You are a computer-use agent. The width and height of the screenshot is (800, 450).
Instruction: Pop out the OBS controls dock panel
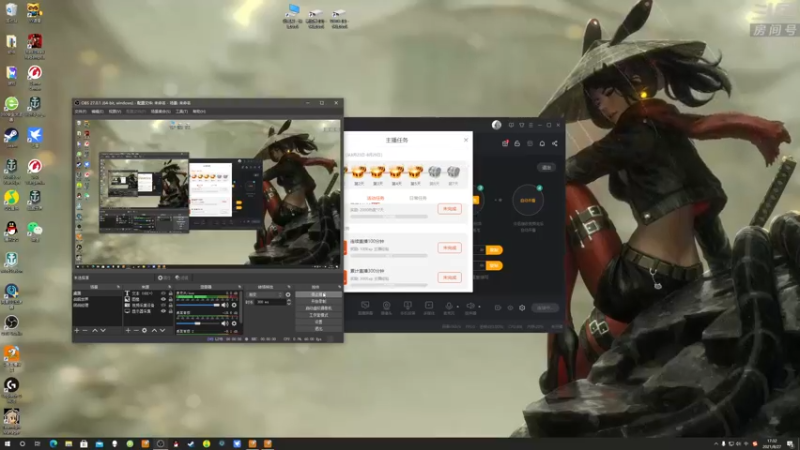click(339, 287)
